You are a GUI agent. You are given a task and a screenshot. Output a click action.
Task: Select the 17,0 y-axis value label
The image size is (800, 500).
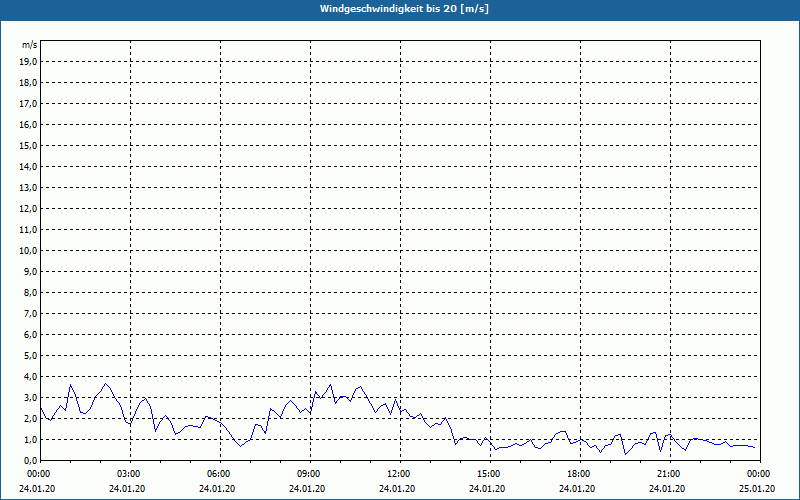(28, 103)
